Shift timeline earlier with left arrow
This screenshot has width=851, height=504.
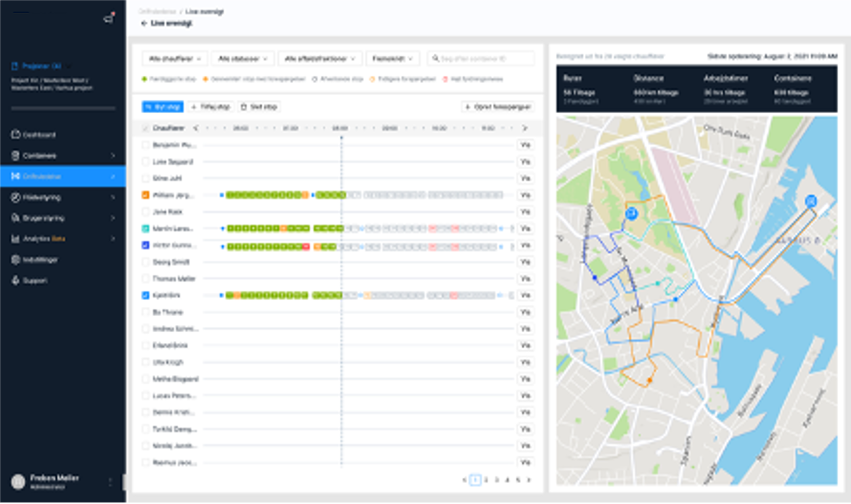tap(195, 128)
